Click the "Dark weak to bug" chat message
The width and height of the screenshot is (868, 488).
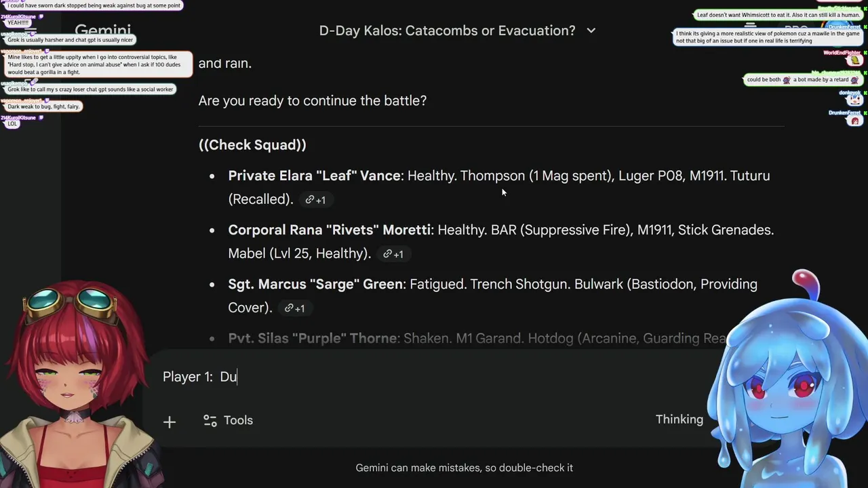(44, 106)
